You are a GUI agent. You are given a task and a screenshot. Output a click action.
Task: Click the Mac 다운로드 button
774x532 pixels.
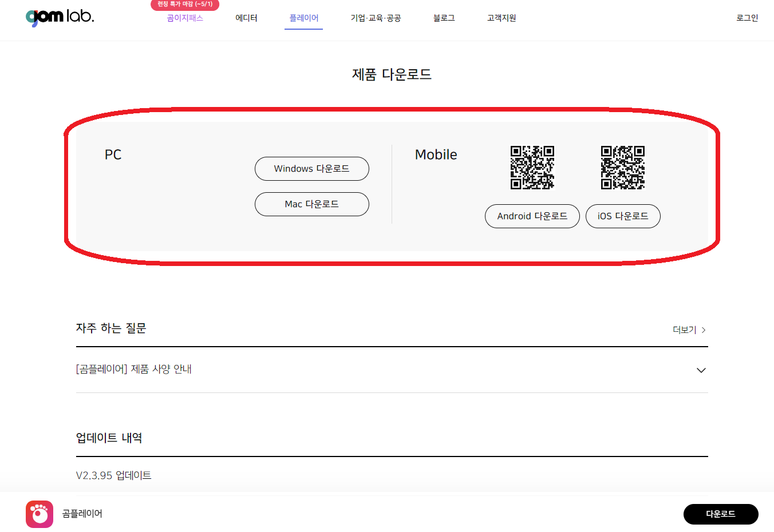(312, 204)
